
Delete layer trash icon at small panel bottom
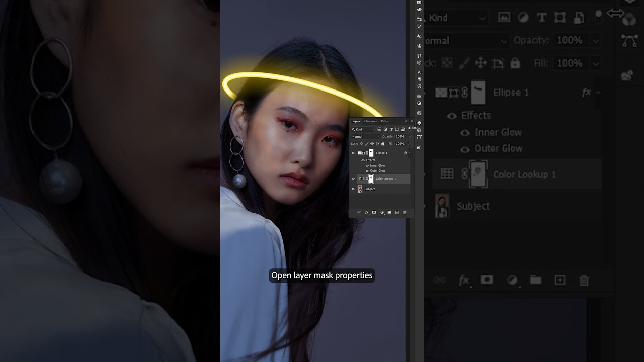[405, 212]
